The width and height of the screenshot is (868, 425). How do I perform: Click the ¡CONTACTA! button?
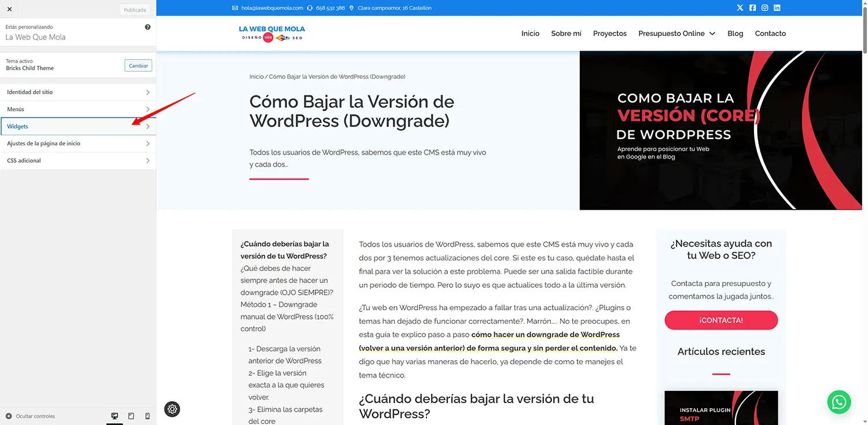click(x=721, y=320)
